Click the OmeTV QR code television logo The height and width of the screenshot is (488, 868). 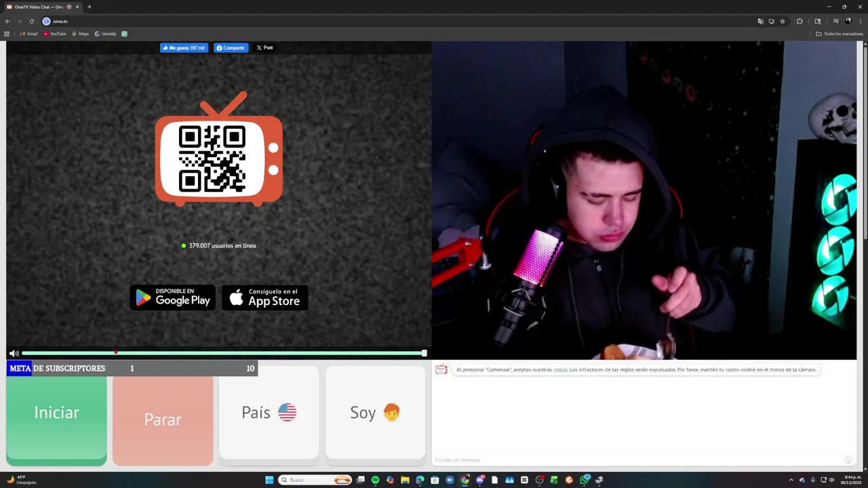[x=219, y=149]
